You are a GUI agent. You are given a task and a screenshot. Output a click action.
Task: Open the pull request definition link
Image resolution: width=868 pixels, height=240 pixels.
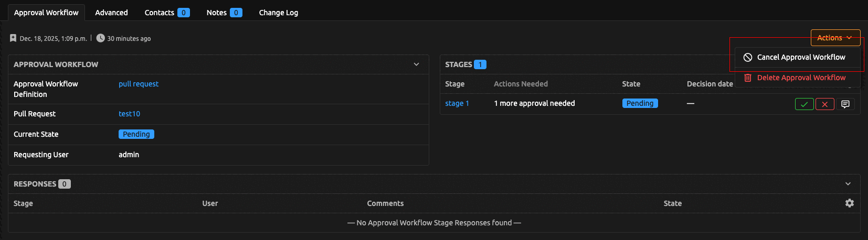138,84
